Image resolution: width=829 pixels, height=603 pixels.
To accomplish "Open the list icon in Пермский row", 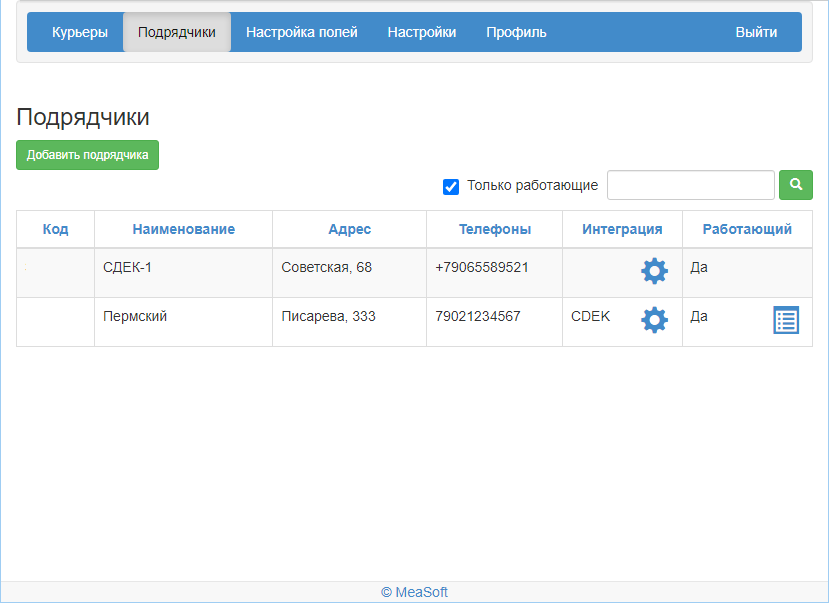I will [786, 320].
